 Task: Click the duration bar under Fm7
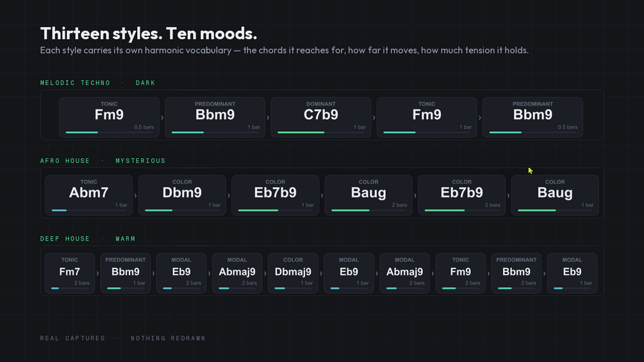point(70,288)
